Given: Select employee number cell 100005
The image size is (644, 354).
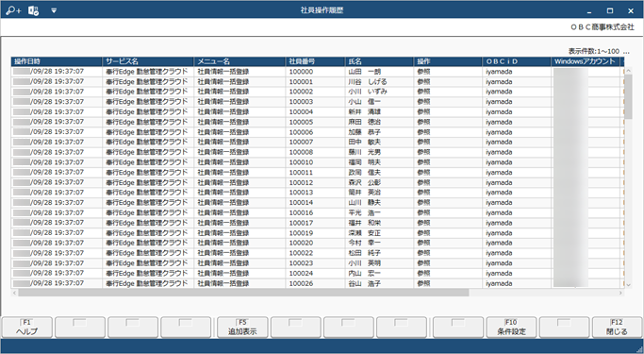Looking at the screenshot, I should tap(315, 122).
